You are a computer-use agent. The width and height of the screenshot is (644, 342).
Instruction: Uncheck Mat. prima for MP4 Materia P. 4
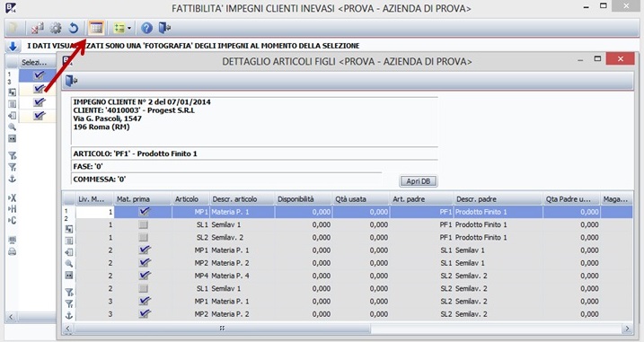(145, 275)
